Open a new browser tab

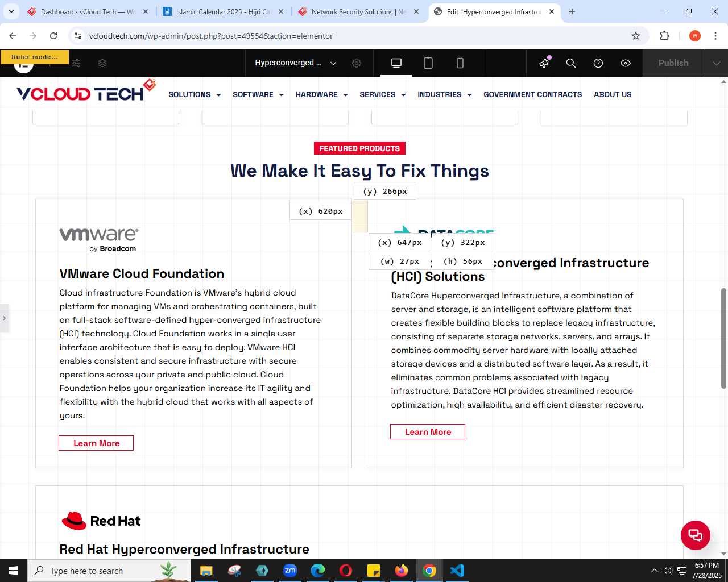tap(572, 11)
